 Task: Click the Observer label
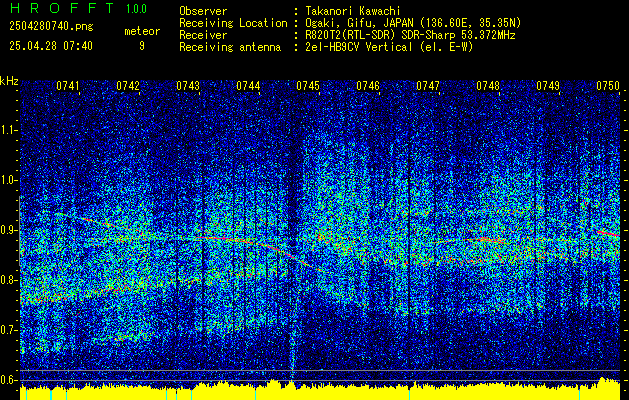(203, 11)
